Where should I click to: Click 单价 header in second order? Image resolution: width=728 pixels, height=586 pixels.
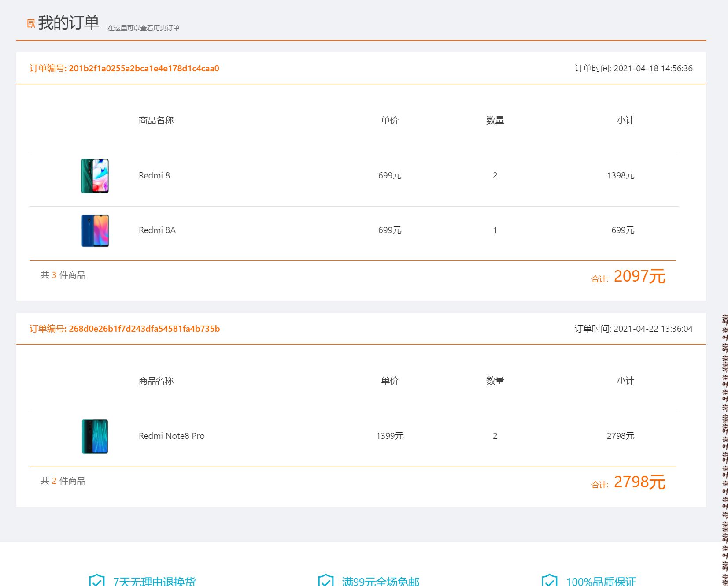(x=390, y=381)
